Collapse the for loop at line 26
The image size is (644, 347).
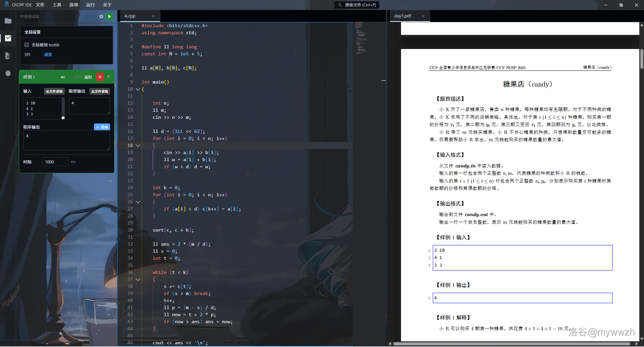click(x=138, y=202)
